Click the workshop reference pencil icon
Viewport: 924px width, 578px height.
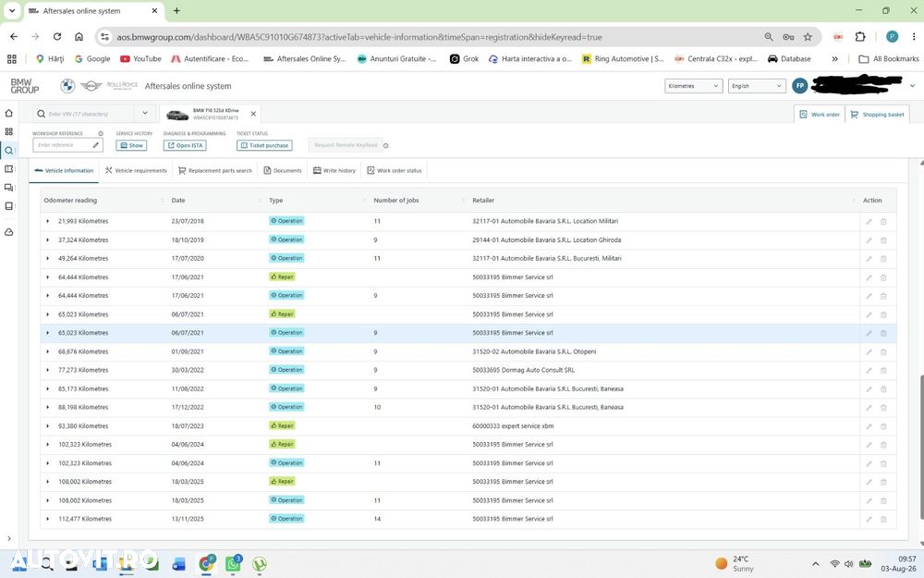[x=95, y=145]
